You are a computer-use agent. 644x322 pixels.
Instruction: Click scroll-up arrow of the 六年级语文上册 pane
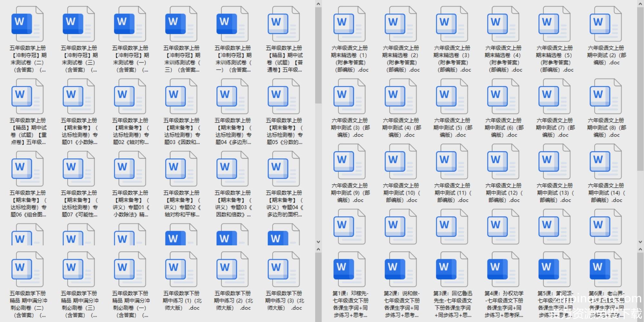tap(640, 4)
